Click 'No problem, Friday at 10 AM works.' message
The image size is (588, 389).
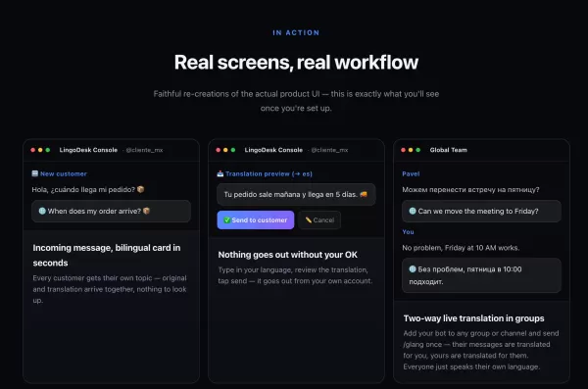pos(461,248)
